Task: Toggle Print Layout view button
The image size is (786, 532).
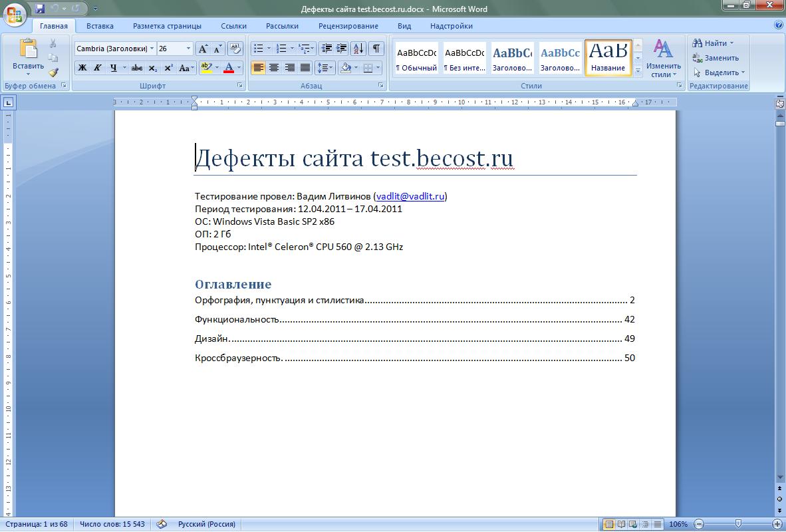Action: (x=609, y=525)
